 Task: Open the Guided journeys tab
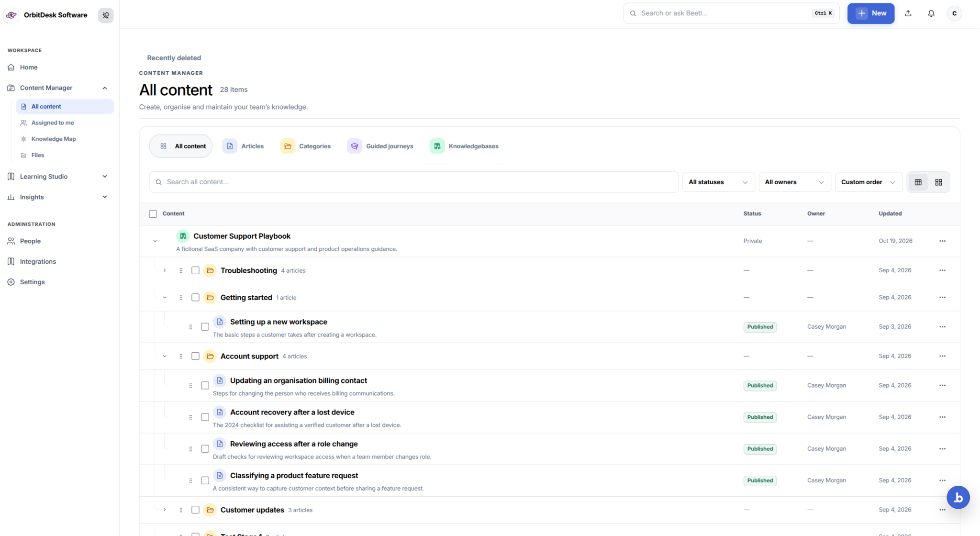(380, 146)
